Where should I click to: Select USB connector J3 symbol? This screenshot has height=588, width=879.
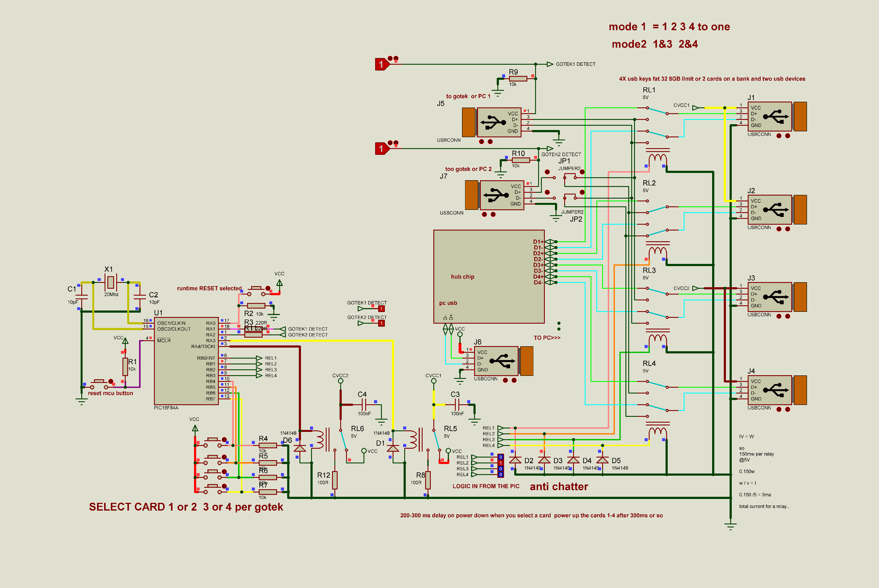pyautogui.click(x=777, y=297)
